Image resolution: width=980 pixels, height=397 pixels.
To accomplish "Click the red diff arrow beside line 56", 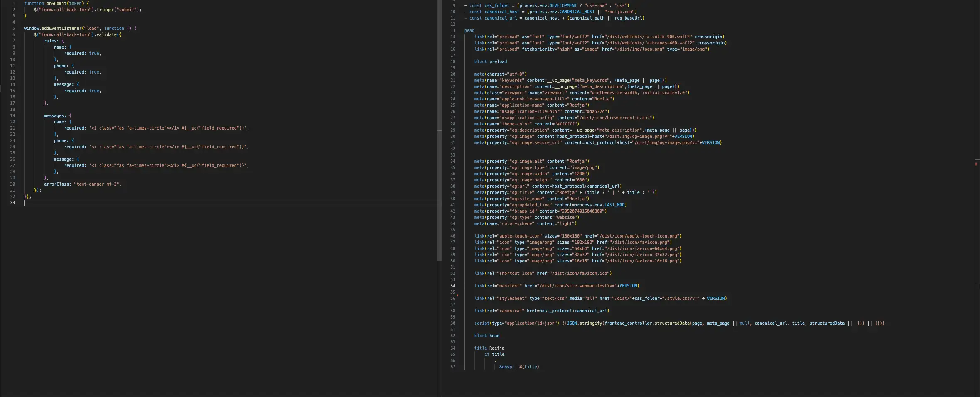I will pyautogui.click(x=458, y=296).
